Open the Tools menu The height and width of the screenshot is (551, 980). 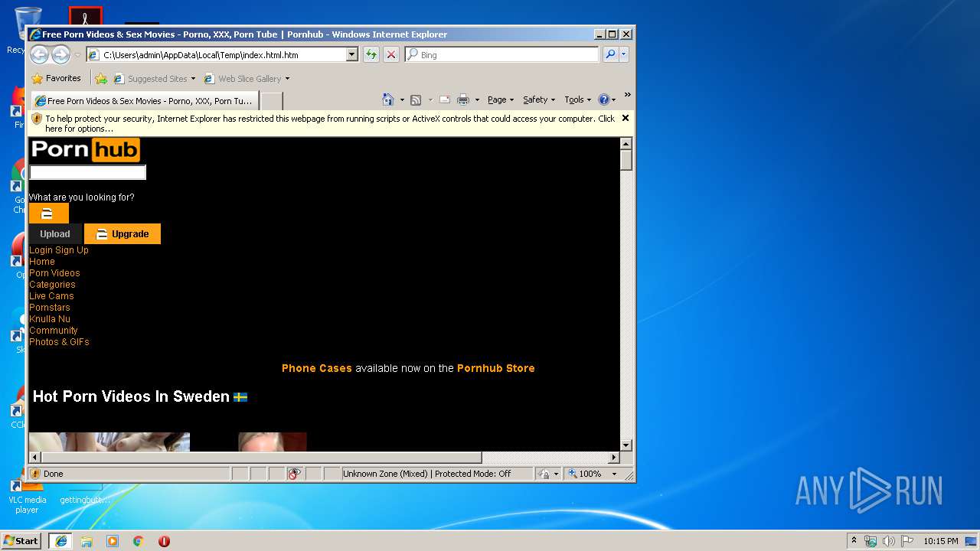(x=577, y=99)
